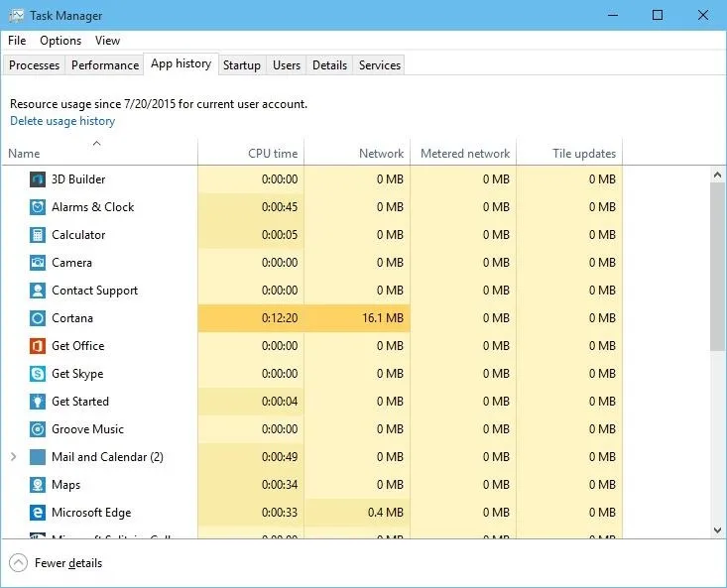Switch to the Services tab
Viewport: 727px width, 588px height.
pyautogui.click(x=380, y=64)
